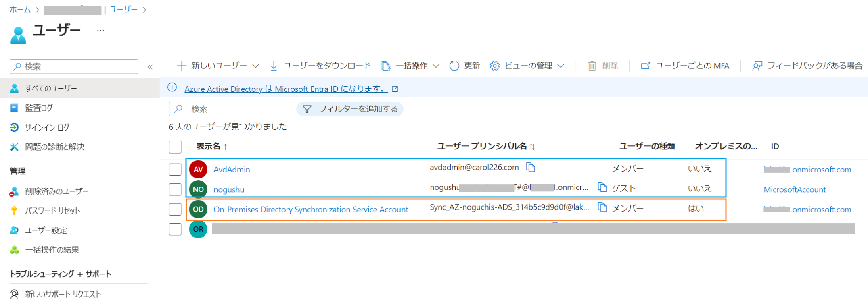Image resolution: width=868 pixels, height=305 pixels.
Task: Focus the user list 検索 field
Action: (x=230, y=109)
